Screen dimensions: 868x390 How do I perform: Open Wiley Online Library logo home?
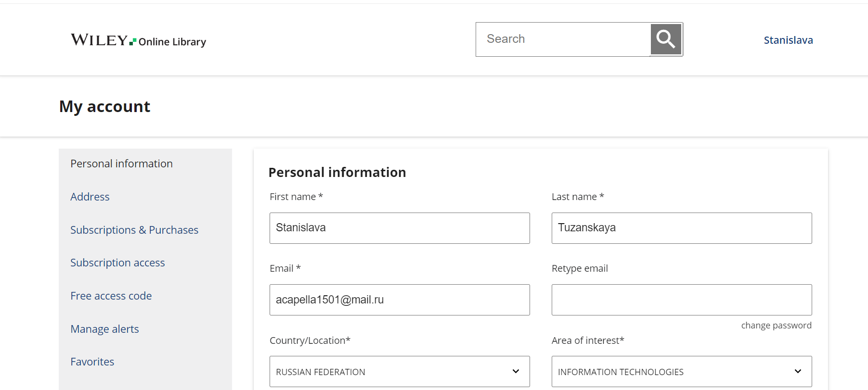tap(139, 40)
